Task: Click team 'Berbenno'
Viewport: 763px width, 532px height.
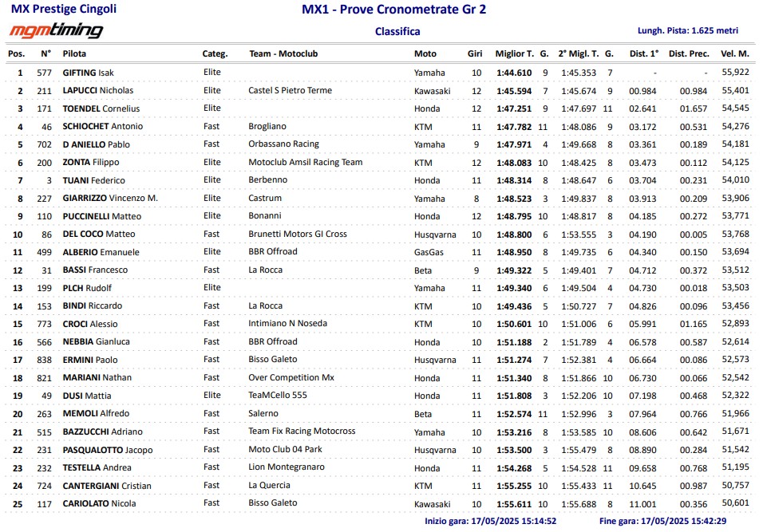Action: [x=267, y=180]
